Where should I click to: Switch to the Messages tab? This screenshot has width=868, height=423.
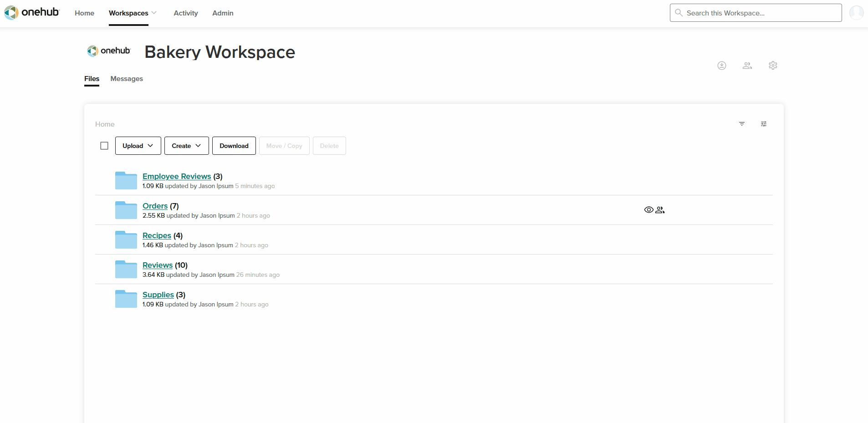127,79
